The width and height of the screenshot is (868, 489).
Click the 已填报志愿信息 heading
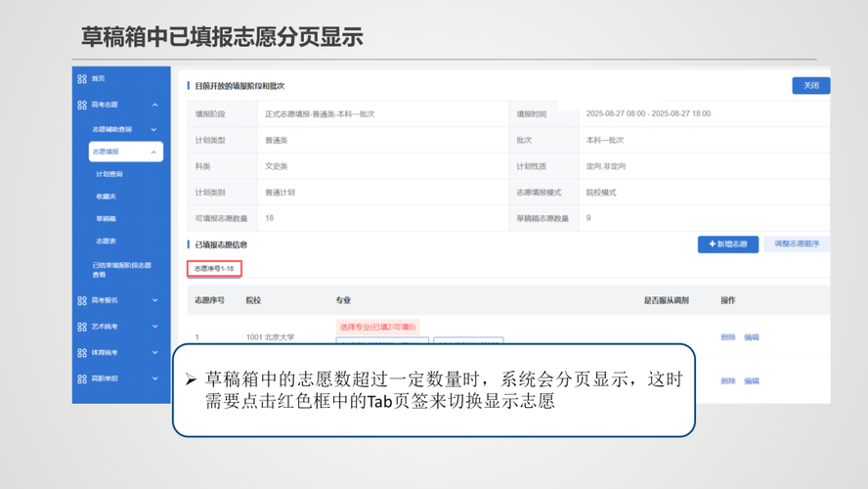click(221, 244)
